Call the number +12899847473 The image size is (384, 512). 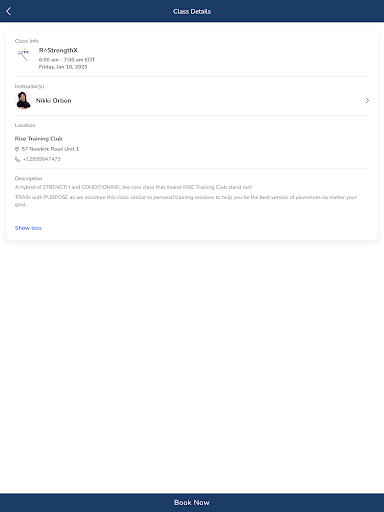42,159
